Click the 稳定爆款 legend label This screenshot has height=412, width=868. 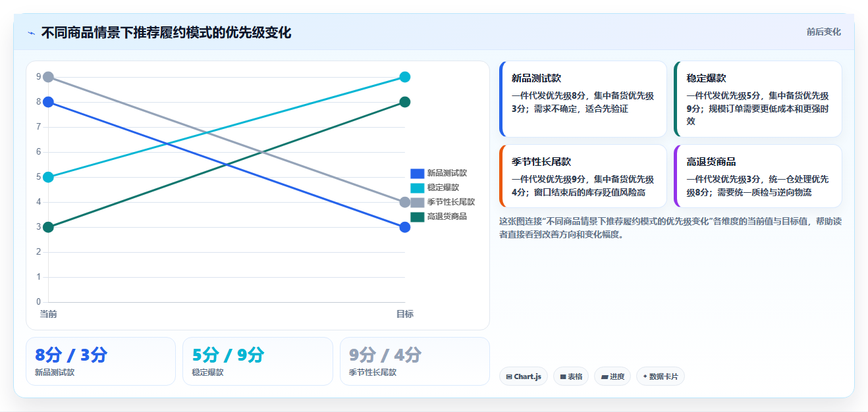443,188
